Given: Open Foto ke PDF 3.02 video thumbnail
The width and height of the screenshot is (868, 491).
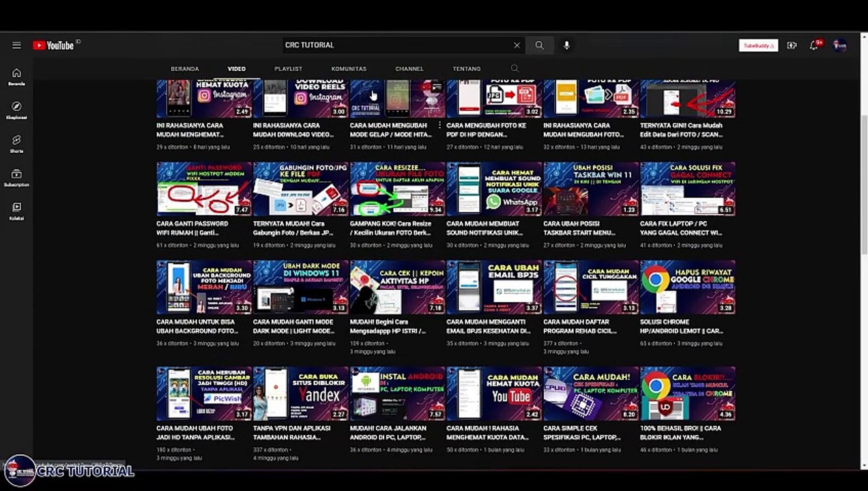Looking at the screenshot, I should click(494, 99).
